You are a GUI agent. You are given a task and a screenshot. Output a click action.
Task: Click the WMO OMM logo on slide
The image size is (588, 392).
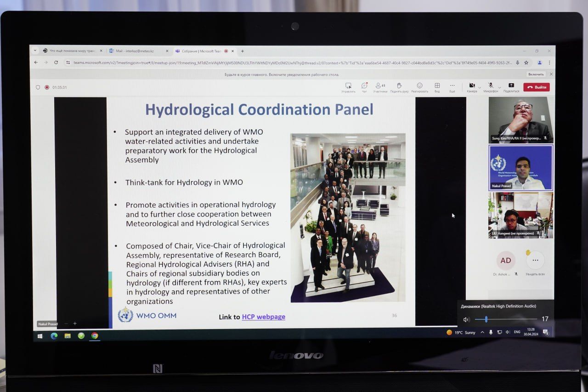[147, 315]
